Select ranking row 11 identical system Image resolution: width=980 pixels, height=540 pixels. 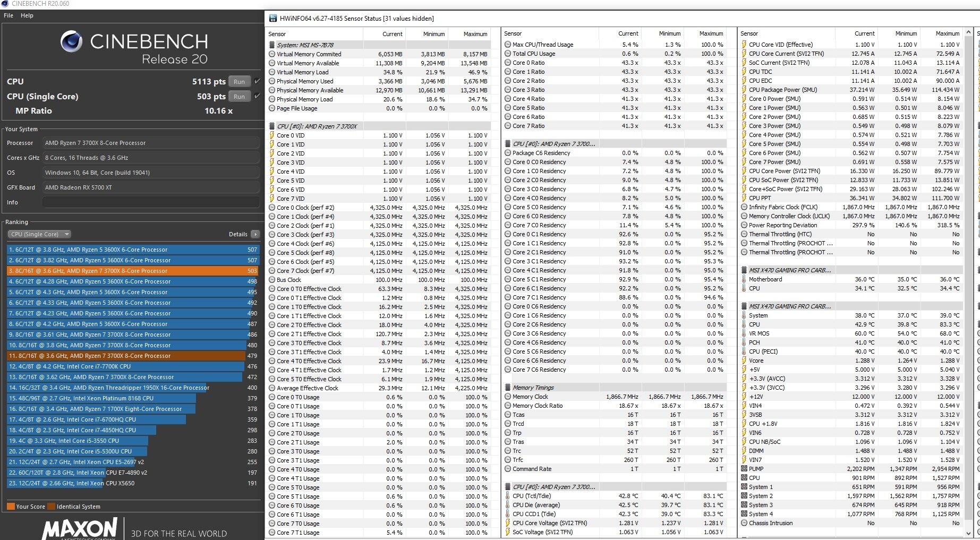coord(133,356)
